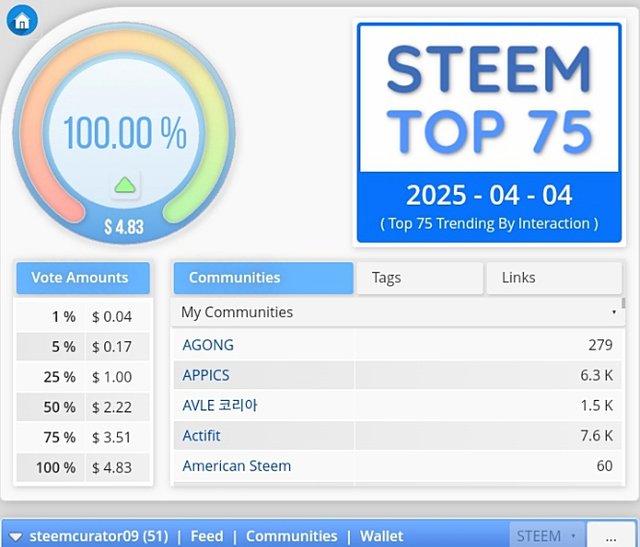Viewport: 640px width, 547px height.
Task: Click the 60 count for American Steem
Action: pos(604,466)
